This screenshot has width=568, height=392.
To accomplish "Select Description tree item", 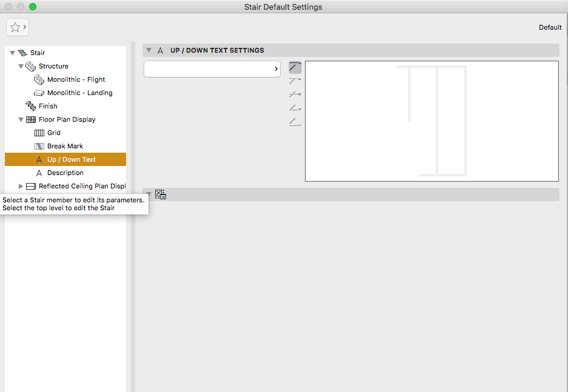I will [x=65, y=173].
